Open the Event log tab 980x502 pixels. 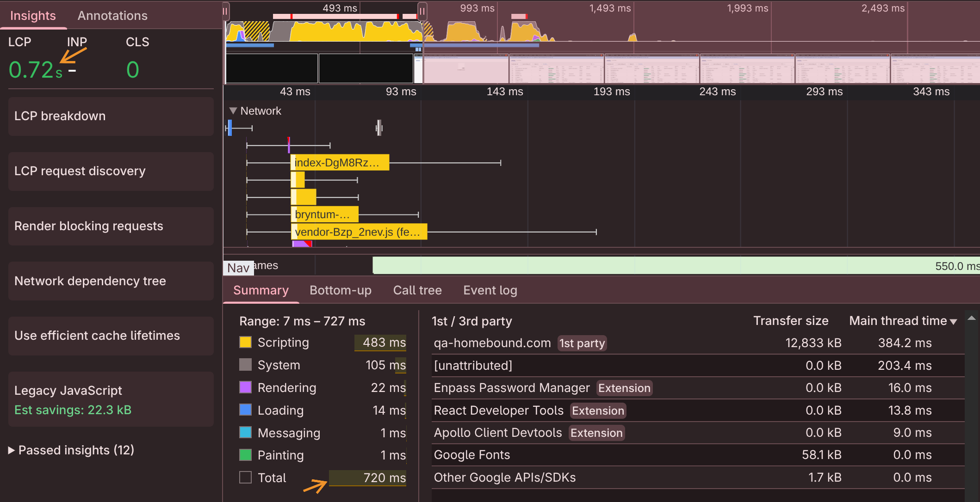pos(490,290)
